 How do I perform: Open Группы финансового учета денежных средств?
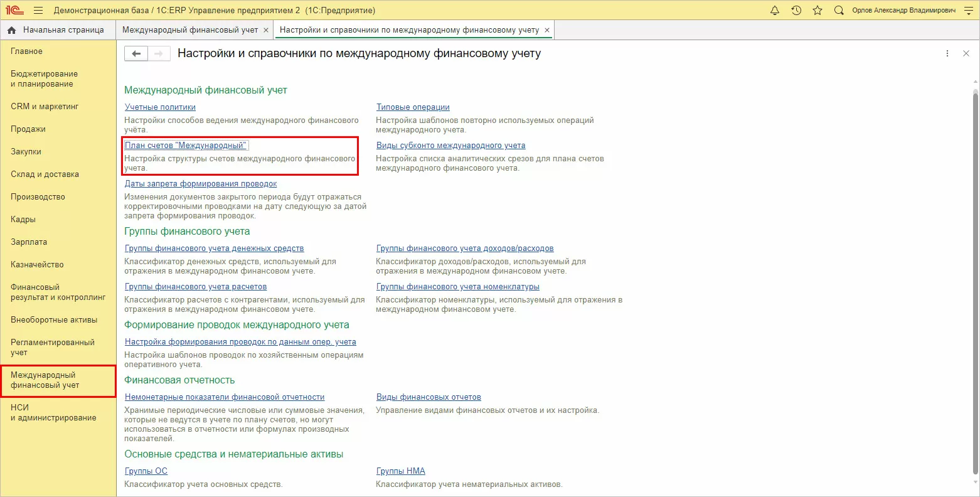coord(215,248)
